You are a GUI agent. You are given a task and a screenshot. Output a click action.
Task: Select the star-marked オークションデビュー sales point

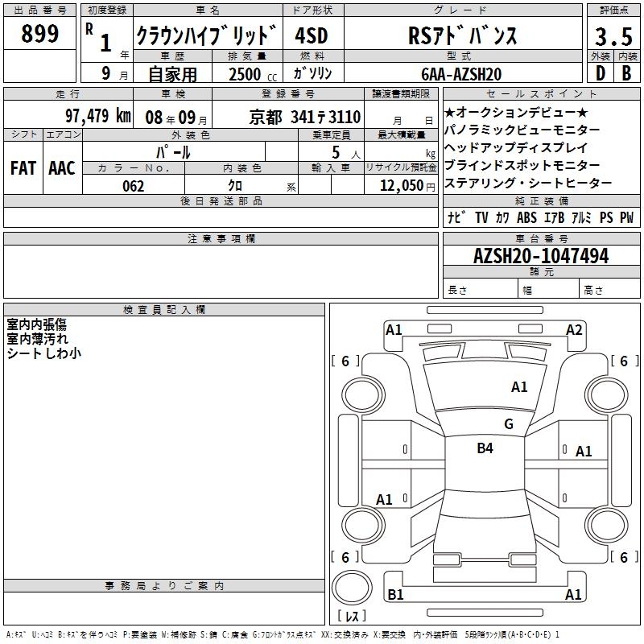(x=516, y=113)
